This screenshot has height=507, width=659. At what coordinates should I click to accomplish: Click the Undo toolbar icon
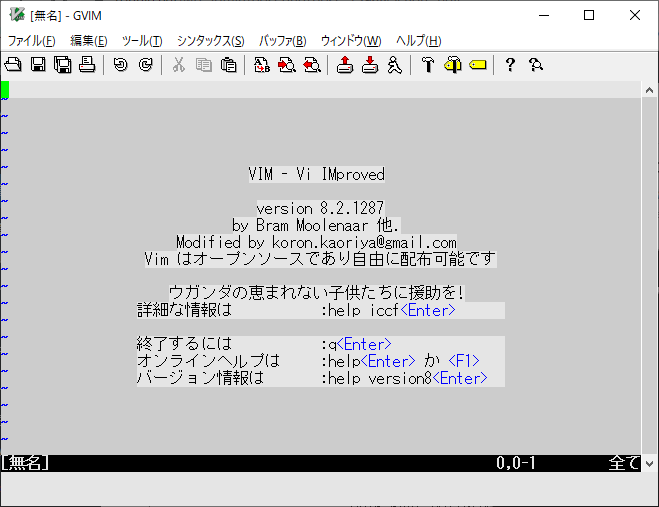tap(121, 65)
